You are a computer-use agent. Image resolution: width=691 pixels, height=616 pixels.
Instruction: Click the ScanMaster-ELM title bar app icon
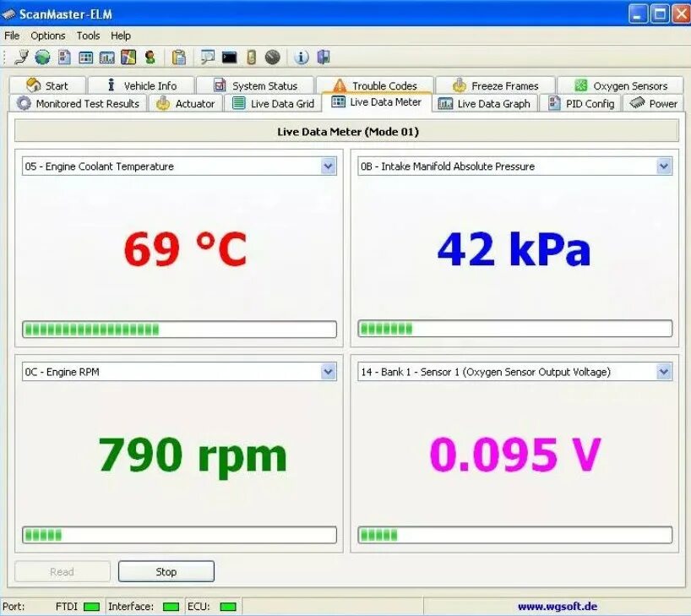(x=8, y=14)
